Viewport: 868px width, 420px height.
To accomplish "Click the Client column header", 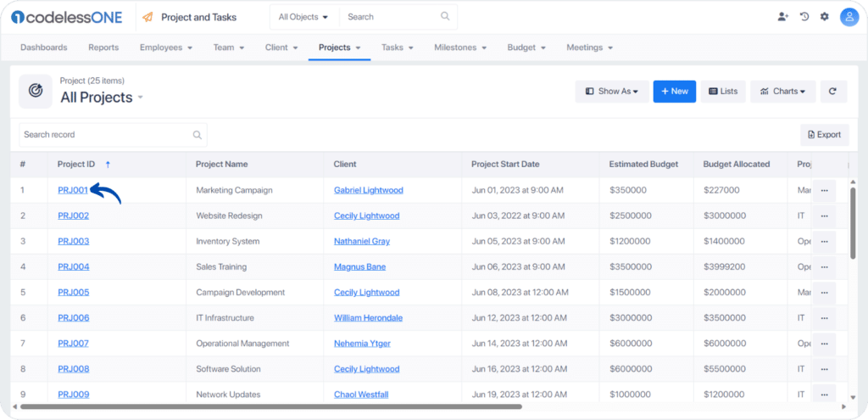I will coord(345,164).
